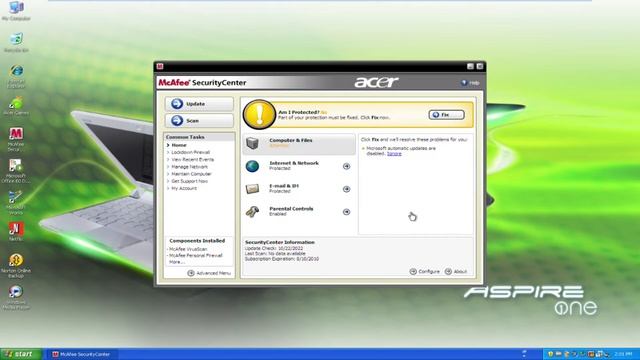Image resolution: width=640 pixels, height=360 pixels.
Task: Select Computer & Files category
Action: (299, 144)
